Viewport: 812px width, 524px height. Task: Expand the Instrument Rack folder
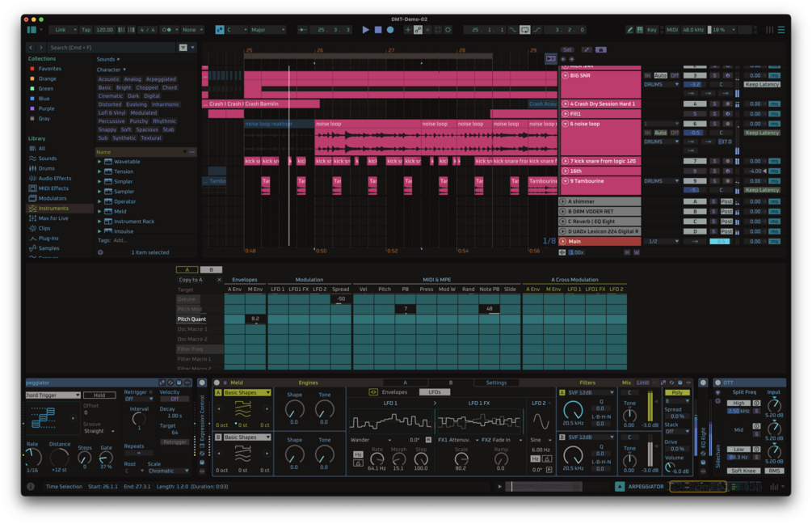(99, 222)
